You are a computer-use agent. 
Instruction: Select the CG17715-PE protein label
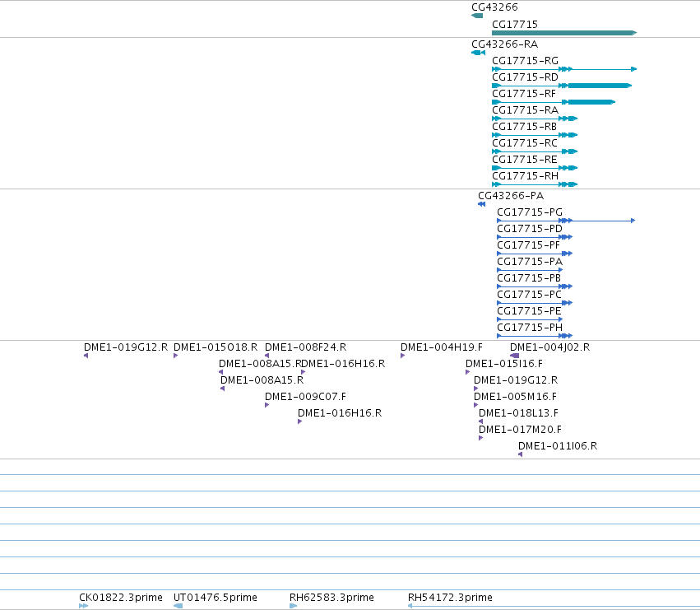529,311
